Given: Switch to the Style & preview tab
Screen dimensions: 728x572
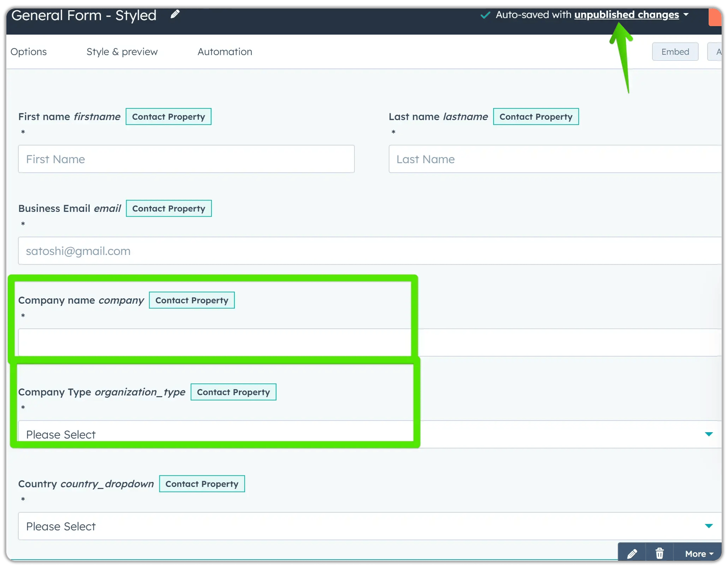Looking at the screenshot, I should tap(122, 51).
